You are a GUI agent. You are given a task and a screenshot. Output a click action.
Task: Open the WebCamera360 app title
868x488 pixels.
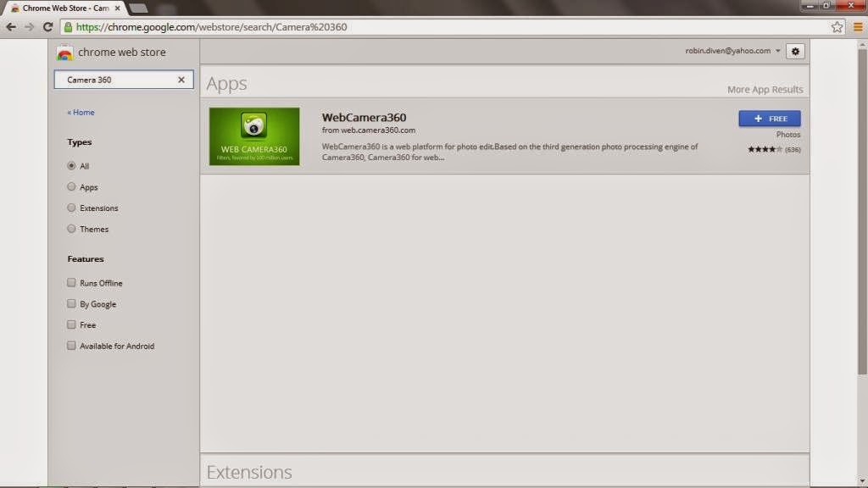coord(364,117)
